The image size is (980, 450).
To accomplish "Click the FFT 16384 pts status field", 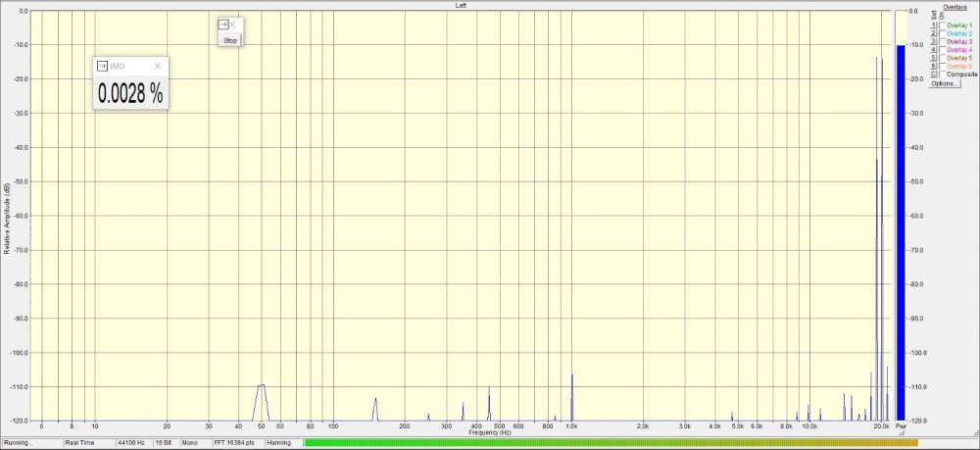I will 235,443.
